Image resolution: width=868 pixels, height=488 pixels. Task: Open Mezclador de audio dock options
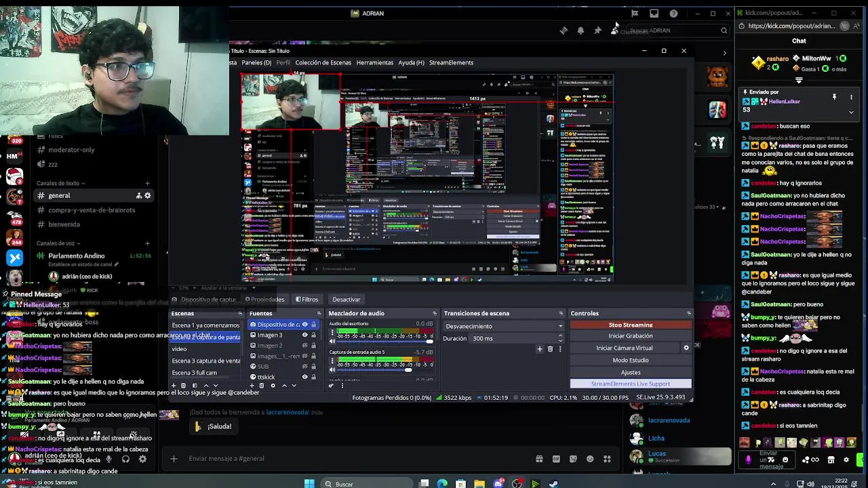click(x=435, y=314)
